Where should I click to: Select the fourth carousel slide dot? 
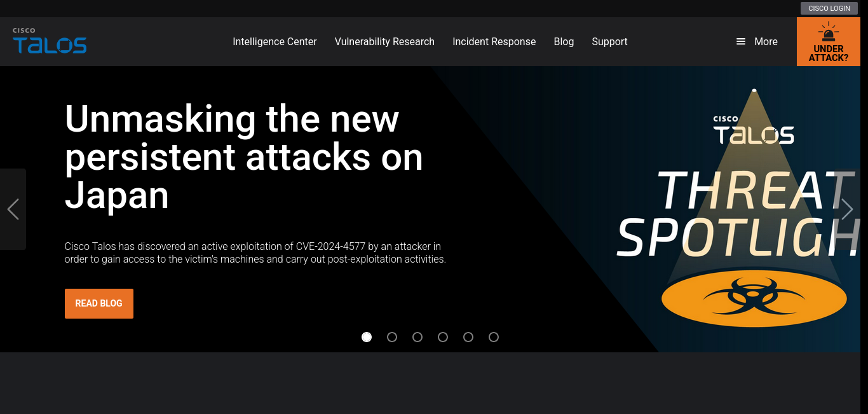tap(443, 337)
